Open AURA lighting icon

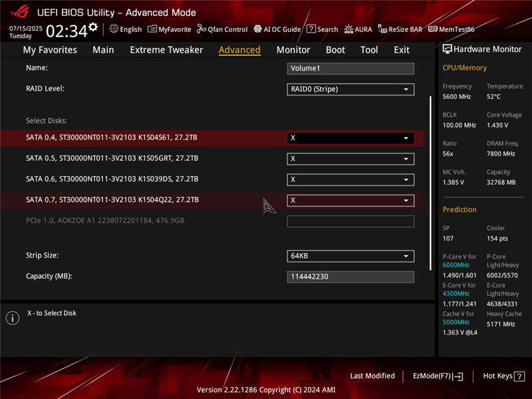348,29
